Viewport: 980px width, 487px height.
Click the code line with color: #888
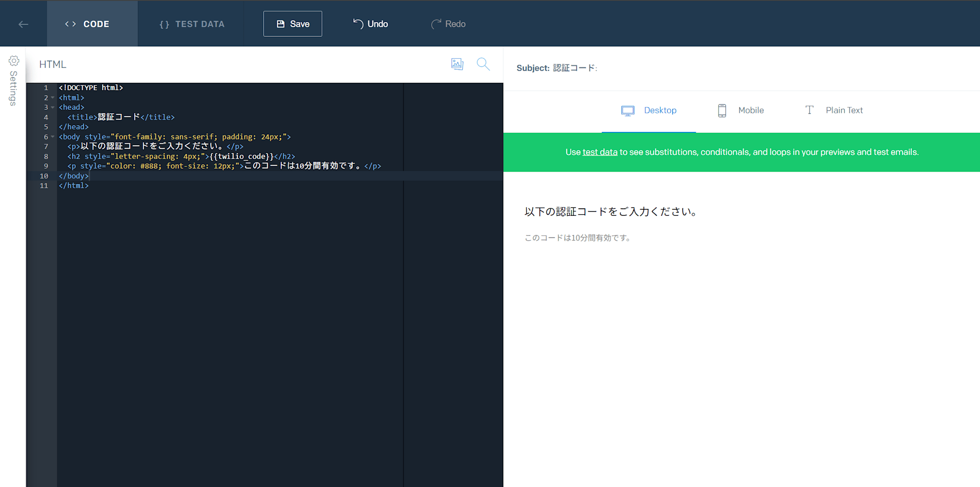(x=224, y=166)
